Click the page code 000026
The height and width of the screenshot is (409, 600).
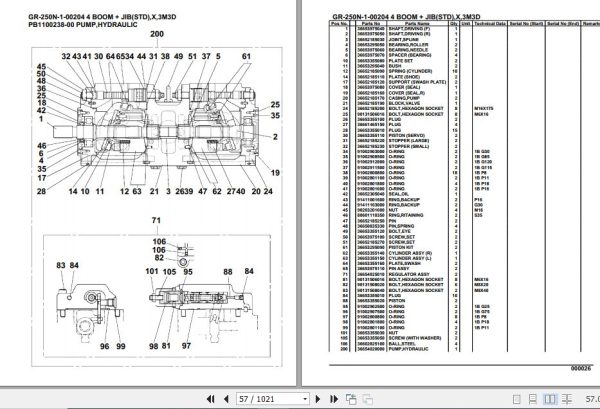coord(580,368)
